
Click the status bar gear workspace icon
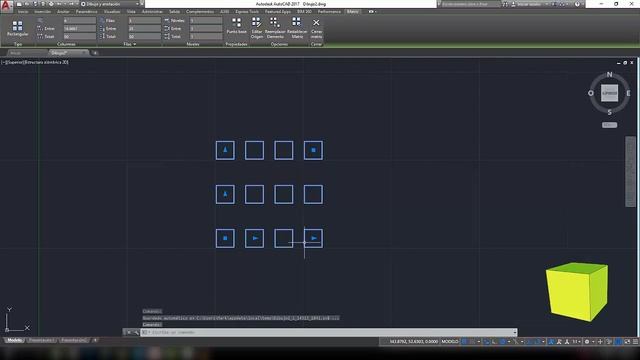tap(587, 342)
